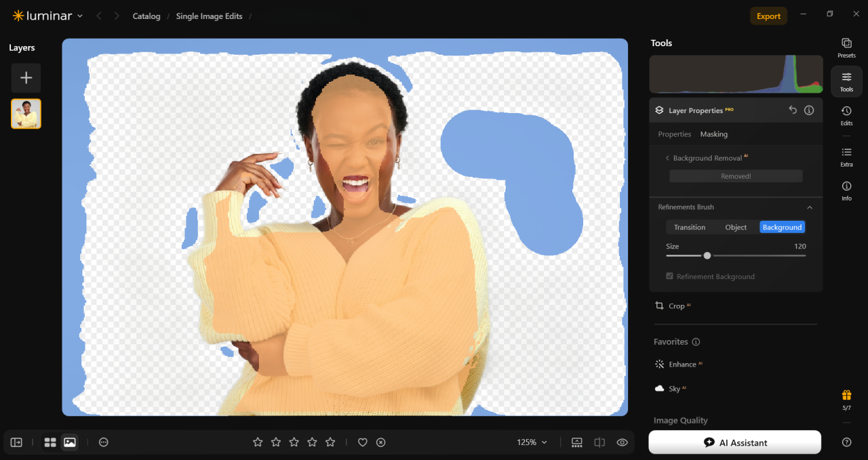The height and width of the screenshot is (460, 868).
Task: Click the histogram display
Action: pos(736,75)
